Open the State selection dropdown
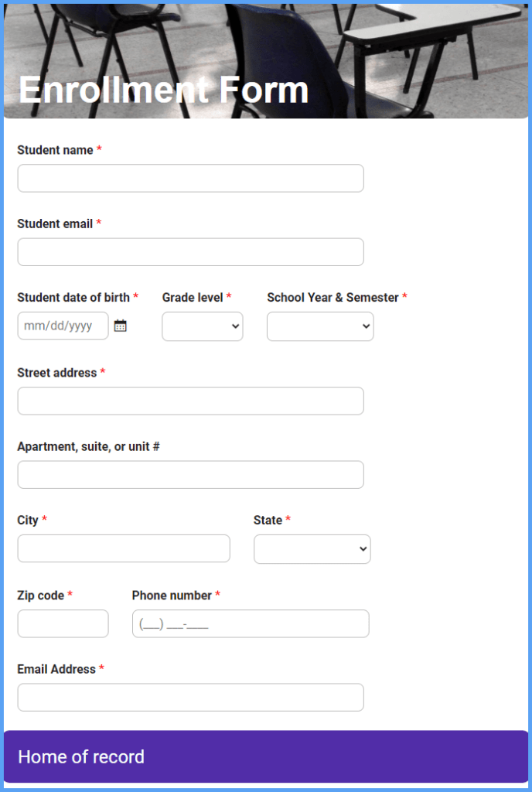This screenshot has width=532, height=792. pyautogui.click(x=312, y=548)
